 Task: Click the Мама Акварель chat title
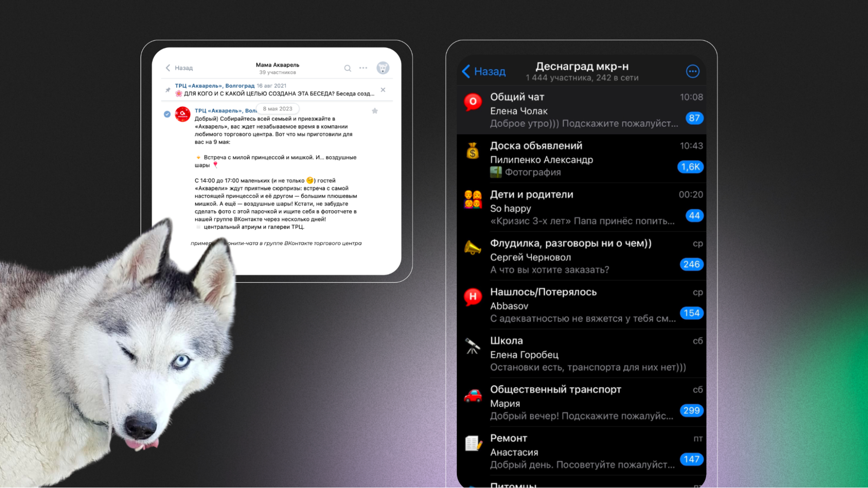click(x=277, y=65)
